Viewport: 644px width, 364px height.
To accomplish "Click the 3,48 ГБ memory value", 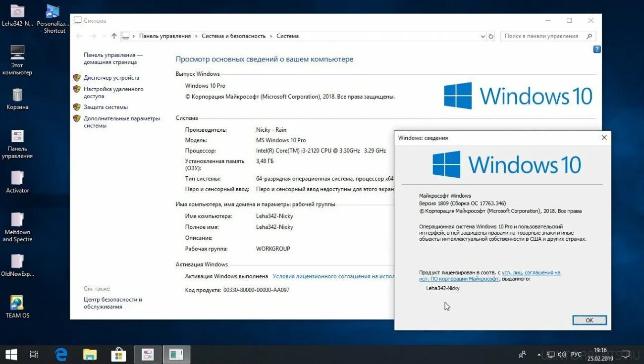I will tap(265, 161).
